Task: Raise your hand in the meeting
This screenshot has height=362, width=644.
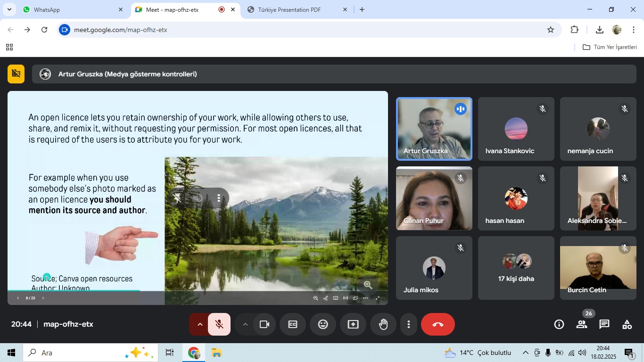Action: [383, 324]
